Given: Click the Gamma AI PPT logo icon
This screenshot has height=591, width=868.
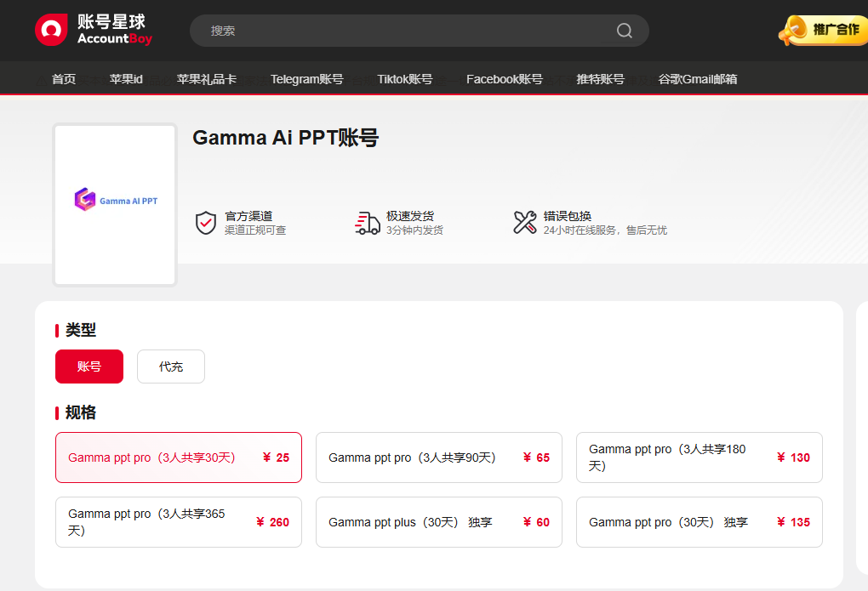Looking at the screenshot, I should [x=85, y=199].
